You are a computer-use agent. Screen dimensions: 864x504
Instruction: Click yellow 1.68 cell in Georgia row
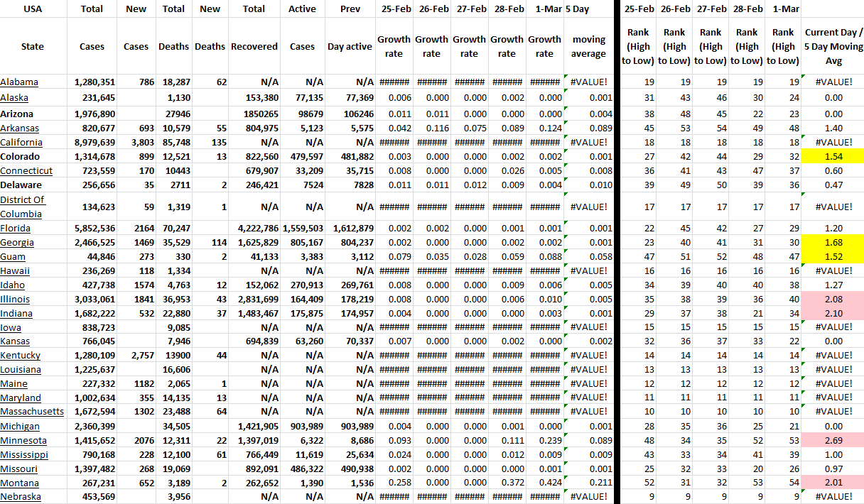coord(832,243)
